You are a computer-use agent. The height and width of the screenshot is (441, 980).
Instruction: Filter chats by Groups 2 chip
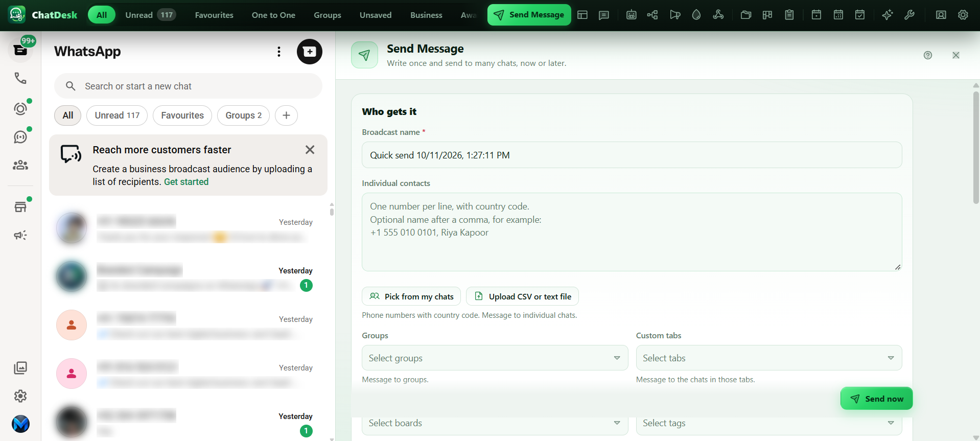244,115
